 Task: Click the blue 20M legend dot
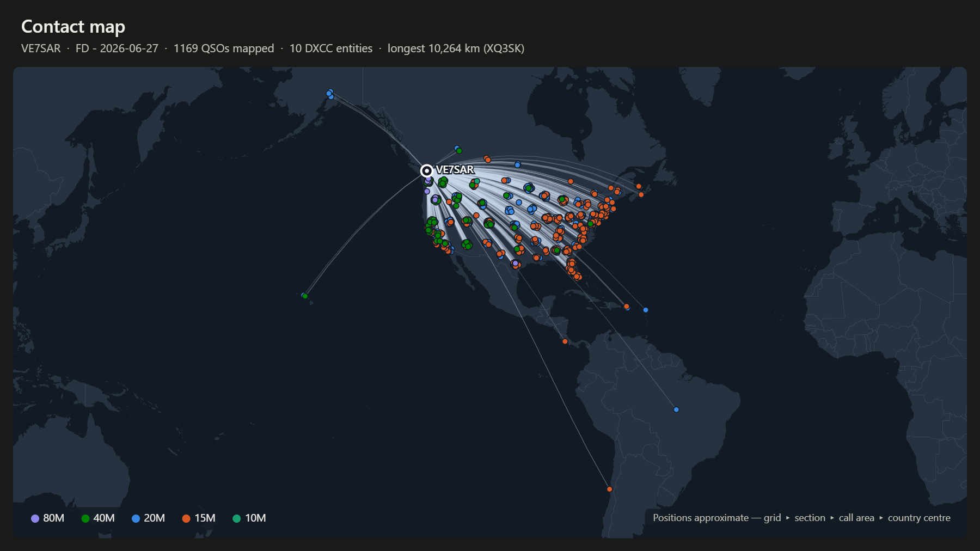[136, 518]
